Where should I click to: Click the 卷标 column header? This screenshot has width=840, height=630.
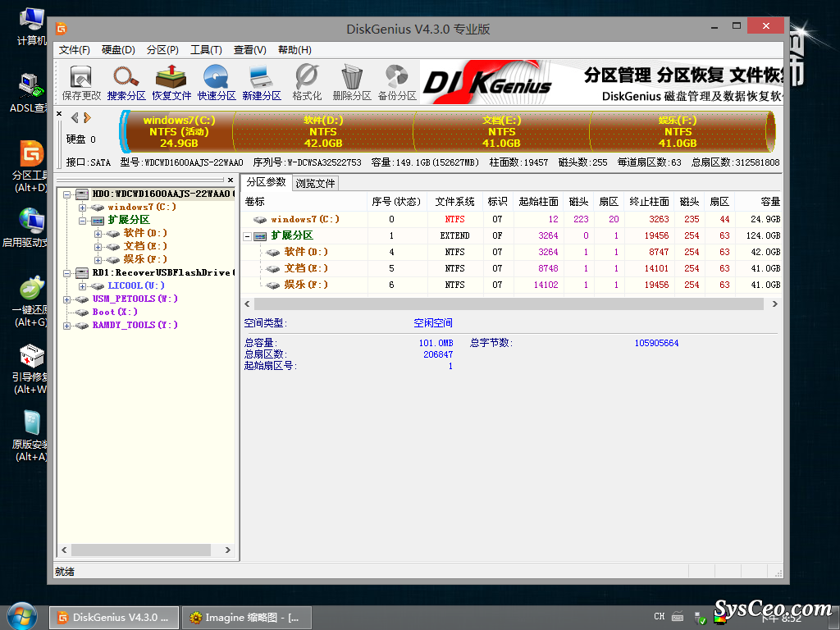(304, 202)
